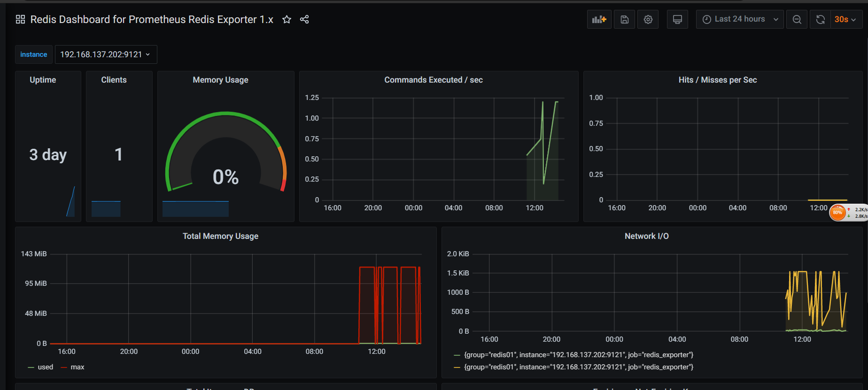Screen dimensions: 868x390
Task: Open the Uptime panel title menu
Action: tap(43, 80)
